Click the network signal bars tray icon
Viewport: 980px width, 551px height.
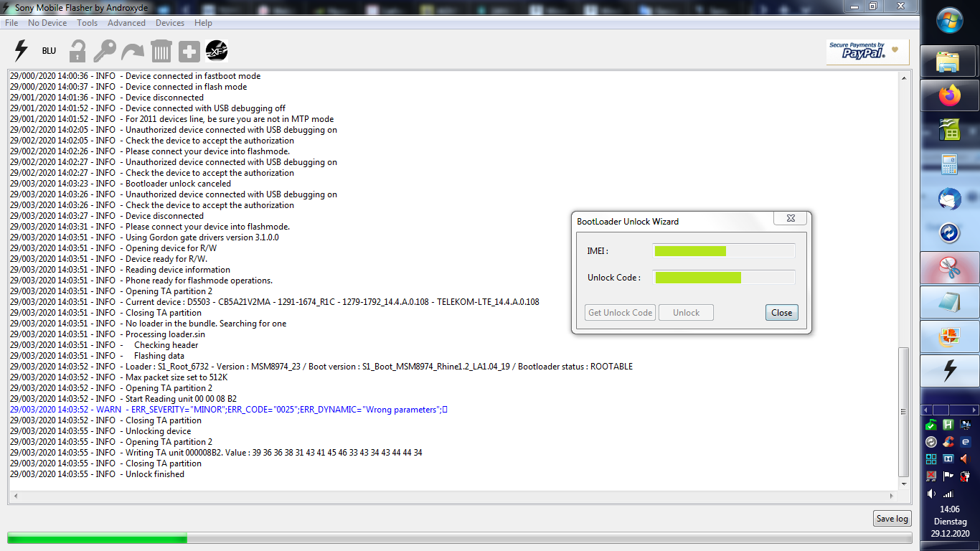948,494
